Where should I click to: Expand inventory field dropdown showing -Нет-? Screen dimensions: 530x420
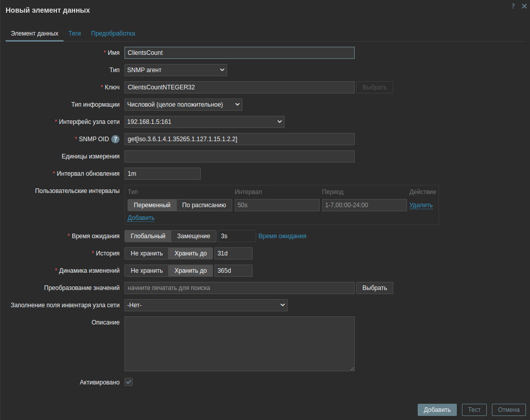(206, 305)
